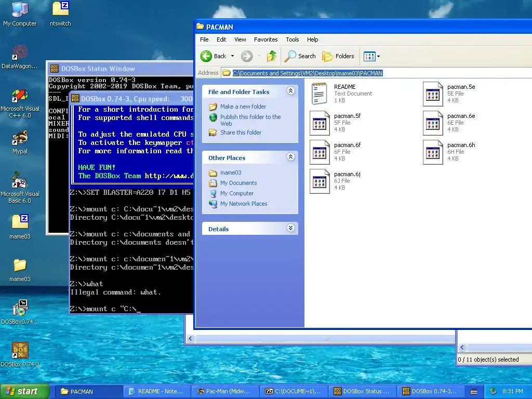Open the File menu
This screenshot has height=399, width=532.
(204, 39)
